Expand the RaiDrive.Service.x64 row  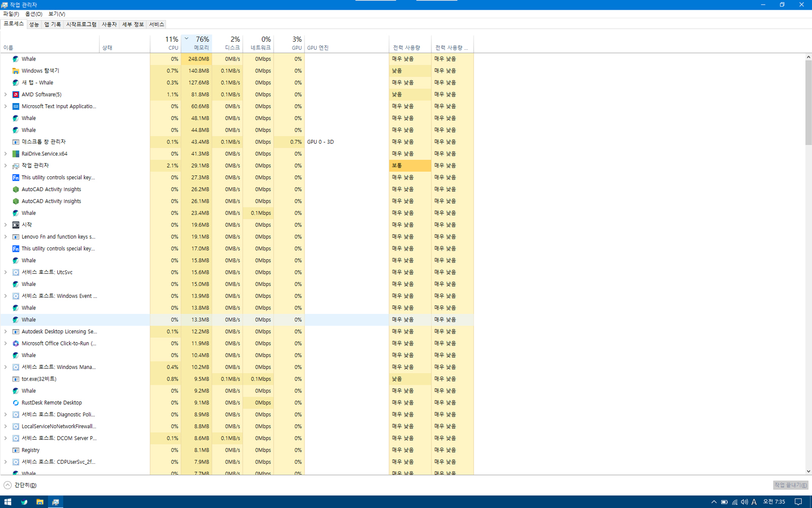coord(6,153)
